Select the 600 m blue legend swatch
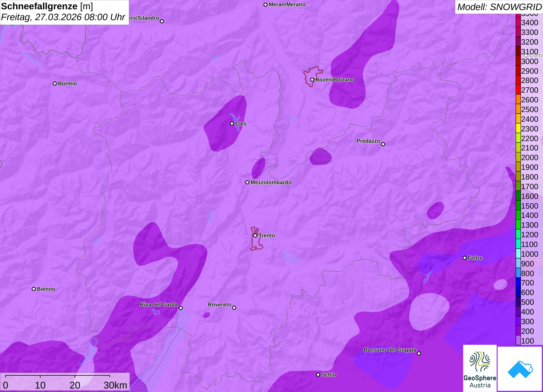The height and width of the screenshot is (392, 543). 518,292
